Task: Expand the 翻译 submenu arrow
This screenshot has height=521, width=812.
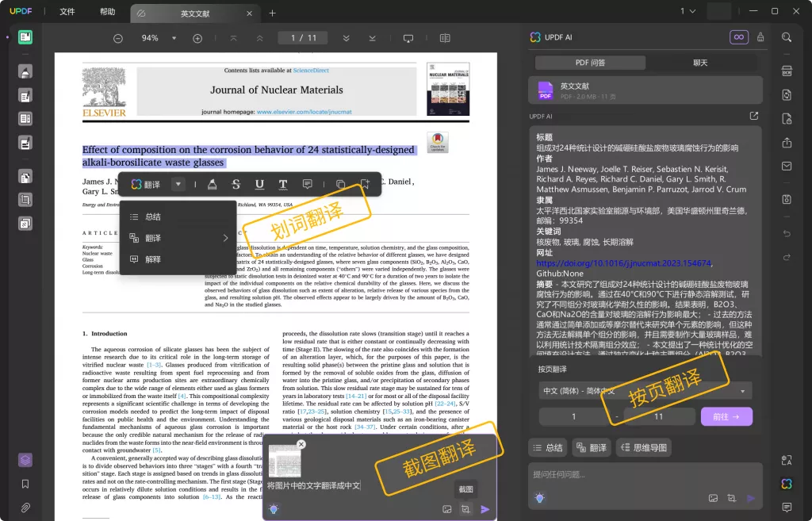Action: [225, 238]
